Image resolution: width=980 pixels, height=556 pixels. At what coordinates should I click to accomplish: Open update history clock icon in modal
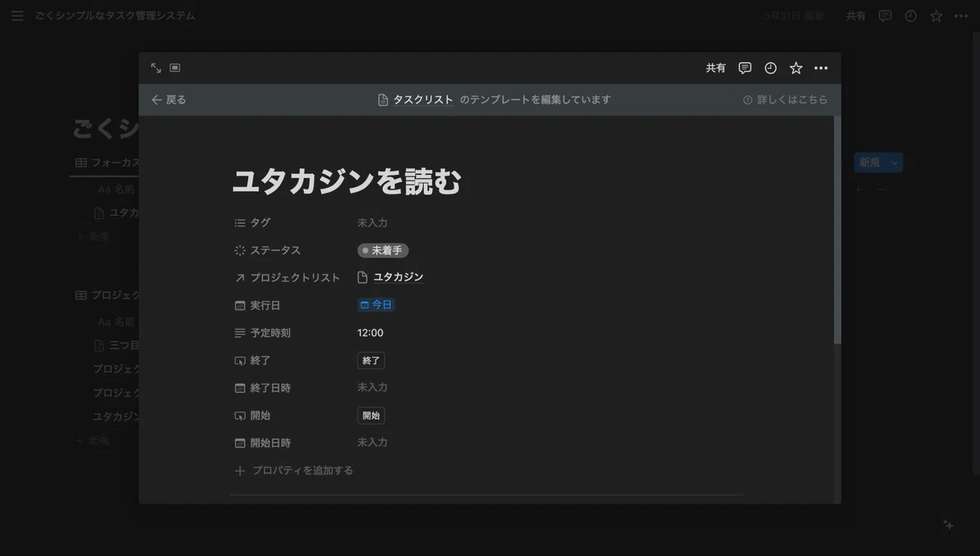coord(770,68)
